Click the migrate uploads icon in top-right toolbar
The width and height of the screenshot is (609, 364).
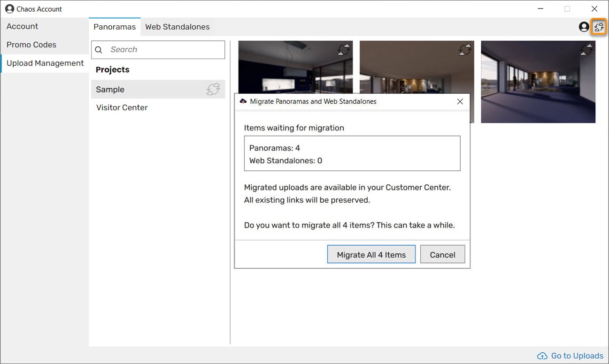click(x=599, y=27)
